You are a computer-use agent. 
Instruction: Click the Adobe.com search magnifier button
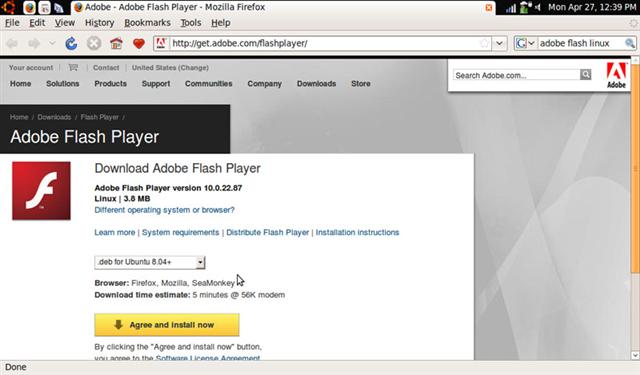pos(586,75)
